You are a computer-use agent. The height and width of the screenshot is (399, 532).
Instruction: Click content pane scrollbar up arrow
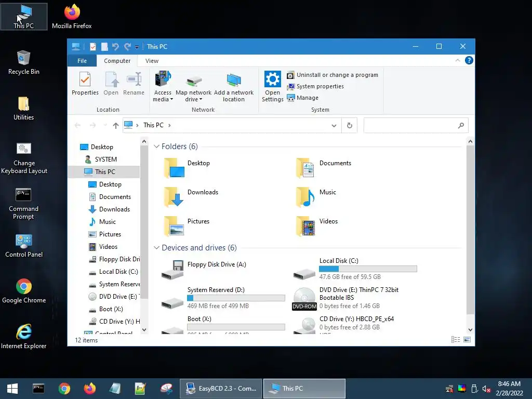[x=470, y=141]
